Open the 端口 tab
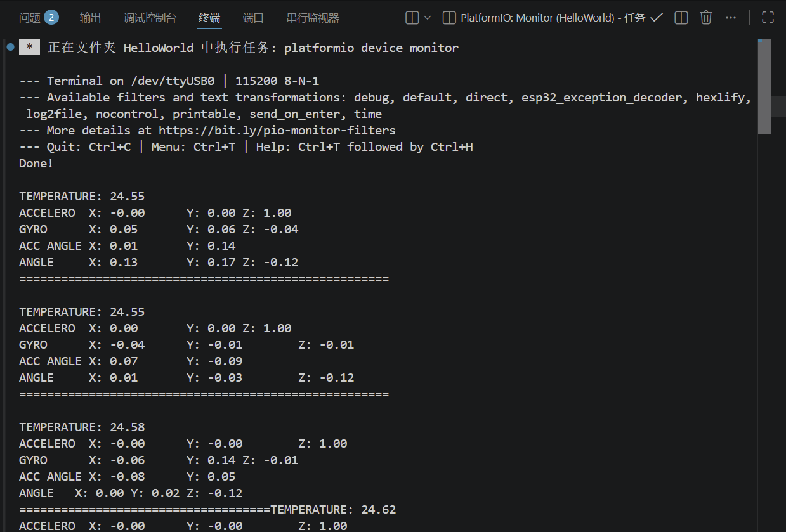This screenshot has height=532, width=786. coord(253,18)
